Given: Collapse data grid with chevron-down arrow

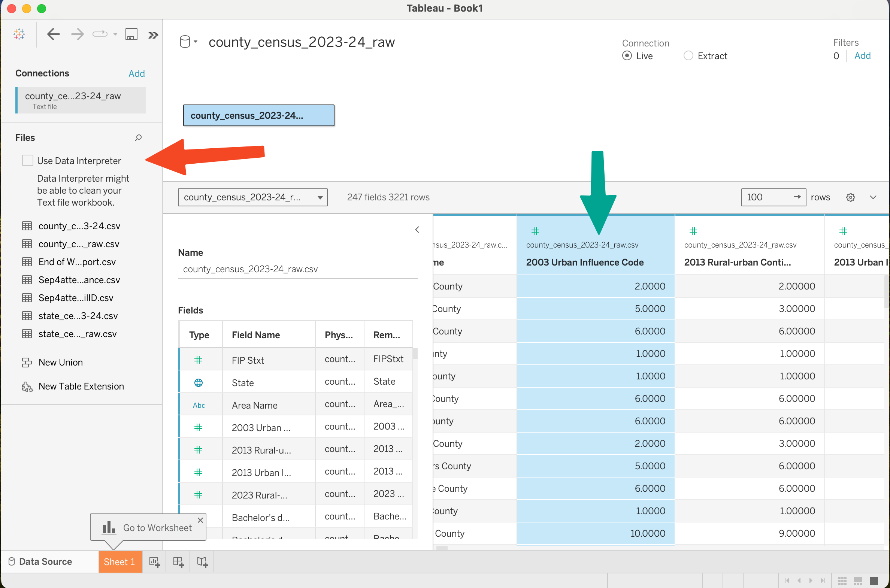Looking at the screenshot, I should pyautogui.click(x=873, y=197).
